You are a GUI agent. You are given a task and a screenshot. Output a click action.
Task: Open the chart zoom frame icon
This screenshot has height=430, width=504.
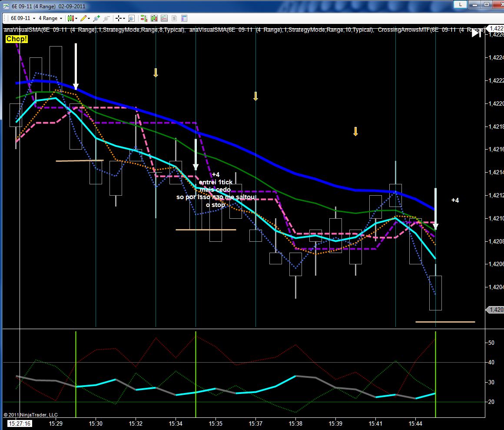(x=131, y=18)
